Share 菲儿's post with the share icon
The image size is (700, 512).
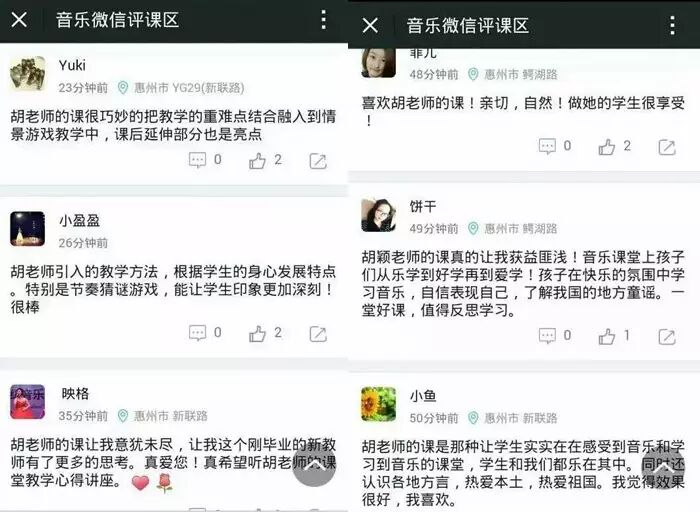tap(667, 147)
